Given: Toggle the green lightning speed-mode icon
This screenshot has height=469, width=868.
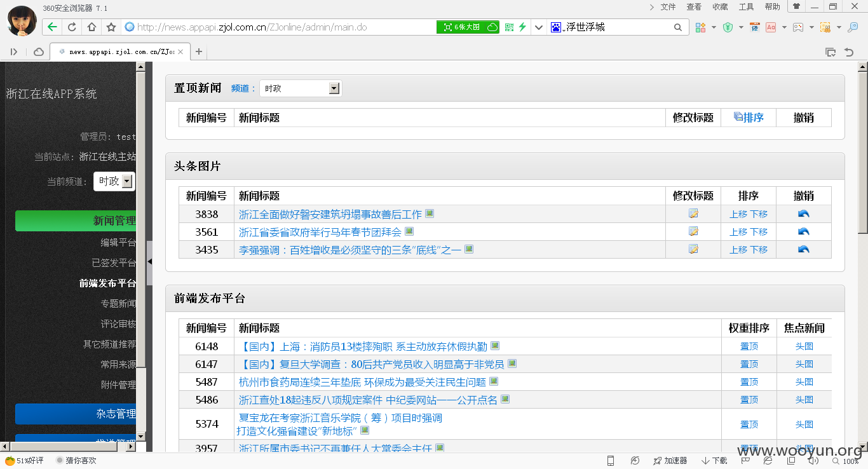Looking at the screenshot, I should 522,27.
